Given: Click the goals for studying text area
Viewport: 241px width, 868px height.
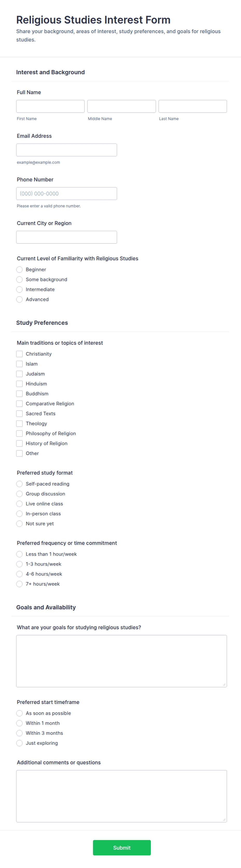Looking at the screenshot, I should coord(122,661).
